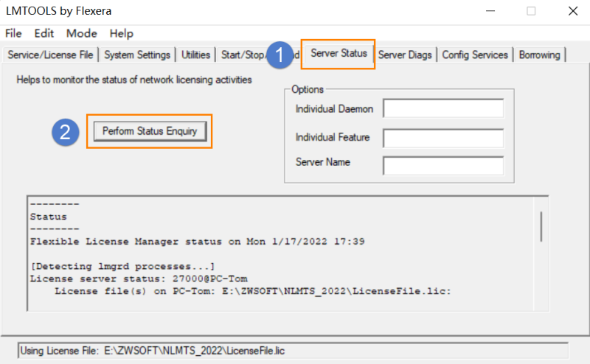The height and width of the screenshot is (364, 590).
Task: Focus the Individual Daemon input box
Action: point(442,109)
